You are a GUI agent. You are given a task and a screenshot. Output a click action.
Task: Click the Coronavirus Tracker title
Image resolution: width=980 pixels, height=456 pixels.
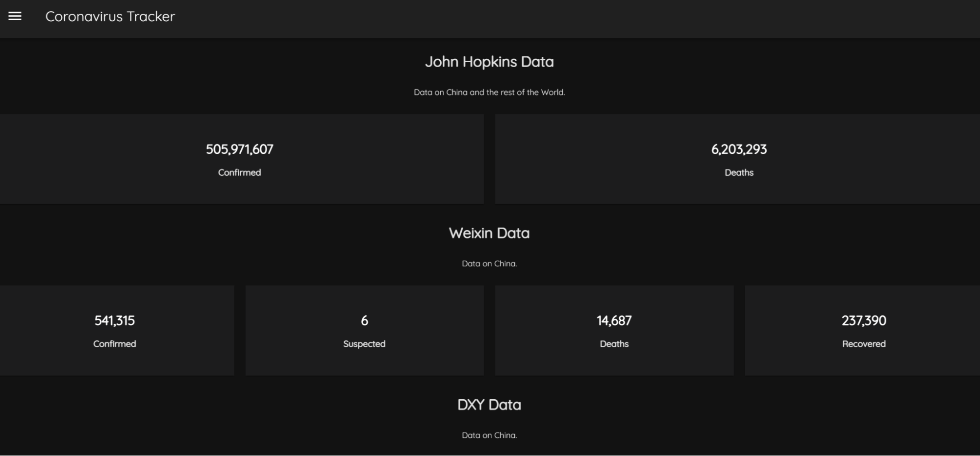pos(110,16)
